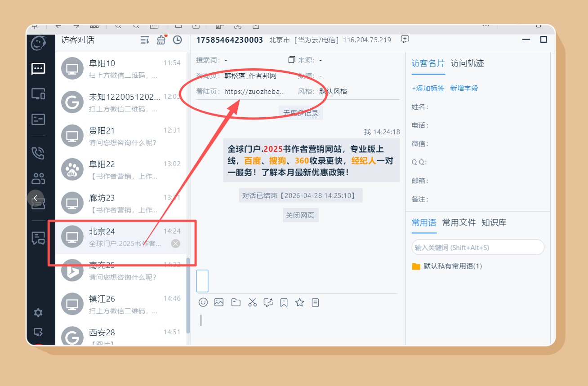Viewport: 588px width, 386px height.
Task: Click the quick phrase keyword search field
Action: 477,248
